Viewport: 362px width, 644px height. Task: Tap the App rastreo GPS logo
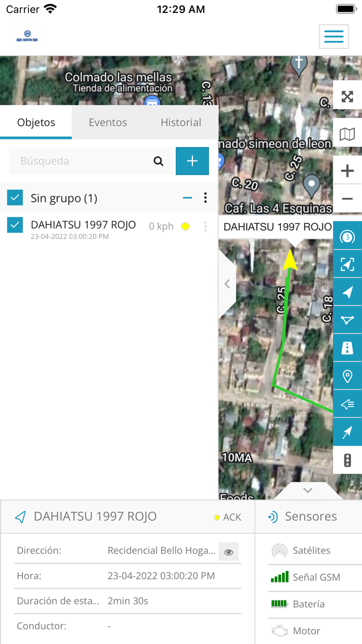[x=27, y=36]
